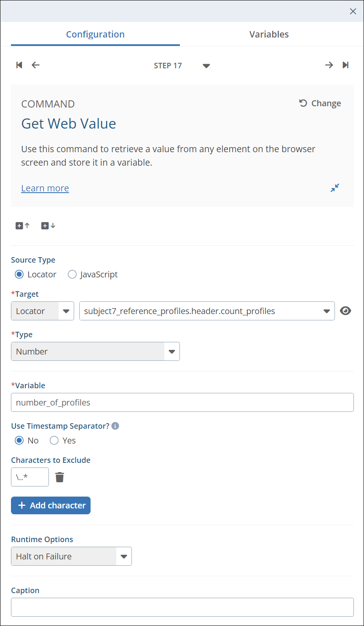364x626 pixels.
Task: Select the Locator source type radio
Action: tap(19, 274)
